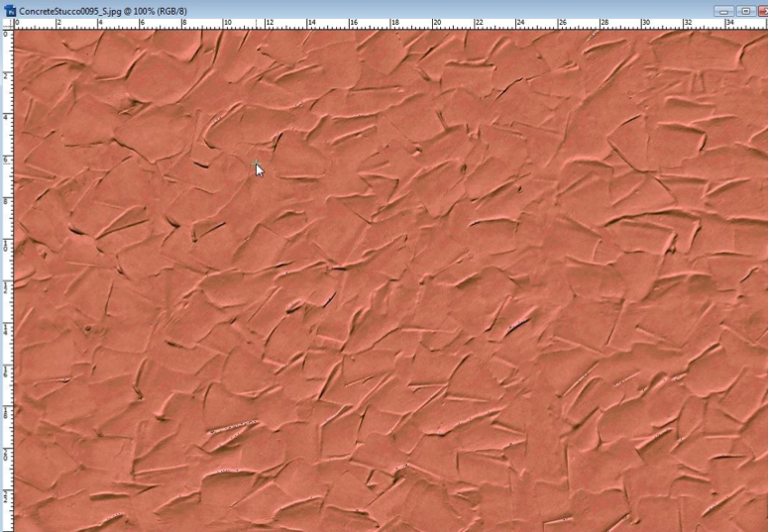768x532 pixels.
Task: Click the 32 mark on the horizontal ruler
Action: [x=687, y=23]
